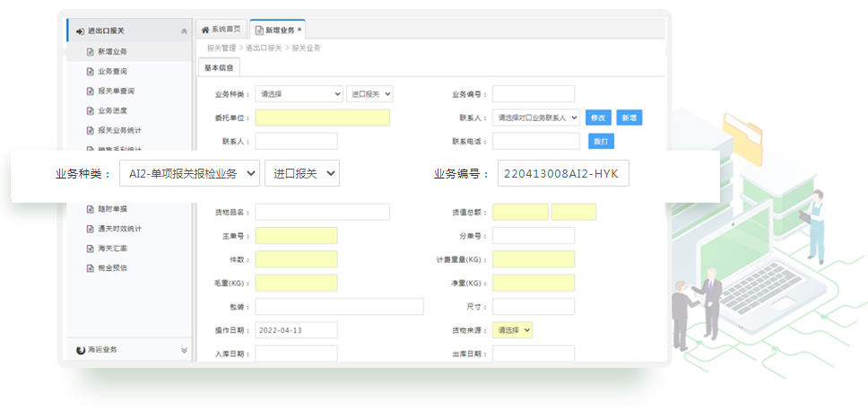
Task: Click the home icon on 系统首页 tab
Action: tap(205, 30)
